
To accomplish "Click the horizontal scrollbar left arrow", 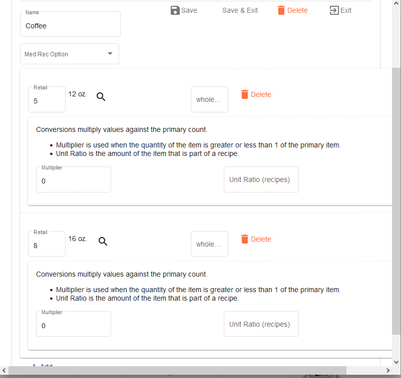I will coord(4,370).
